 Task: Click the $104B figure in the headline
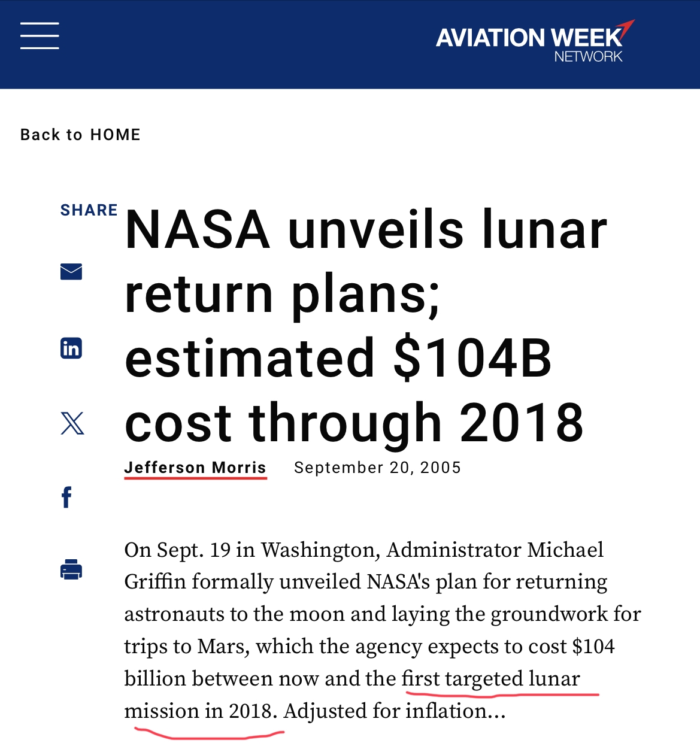pyautogui.click(x=472, y=358)
